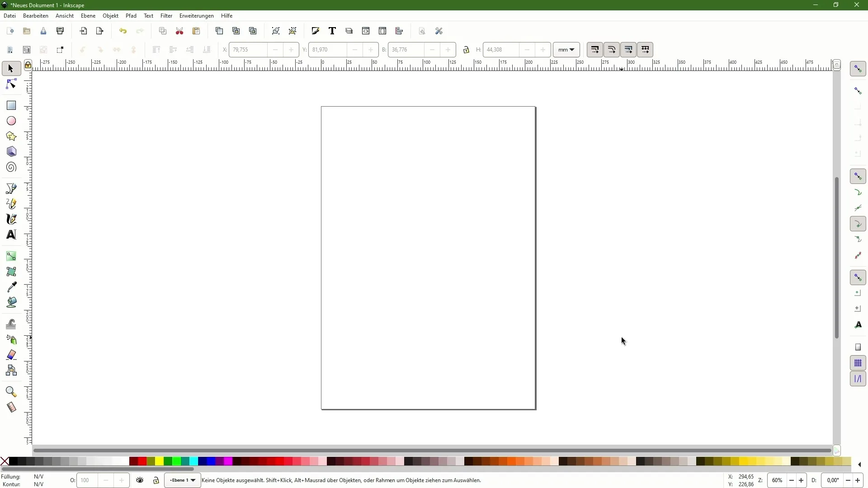The height and width of the screenshot is (488, 868).
Task: Toggle scale rounded corners with rectangles
Action: 612,50
